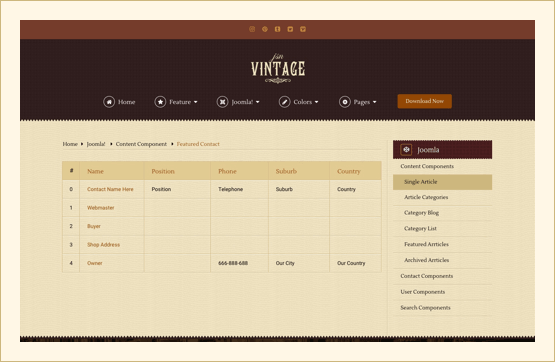555x362 pixels.
Task: Click the house icon beside Home
Action: click(109, 102)
